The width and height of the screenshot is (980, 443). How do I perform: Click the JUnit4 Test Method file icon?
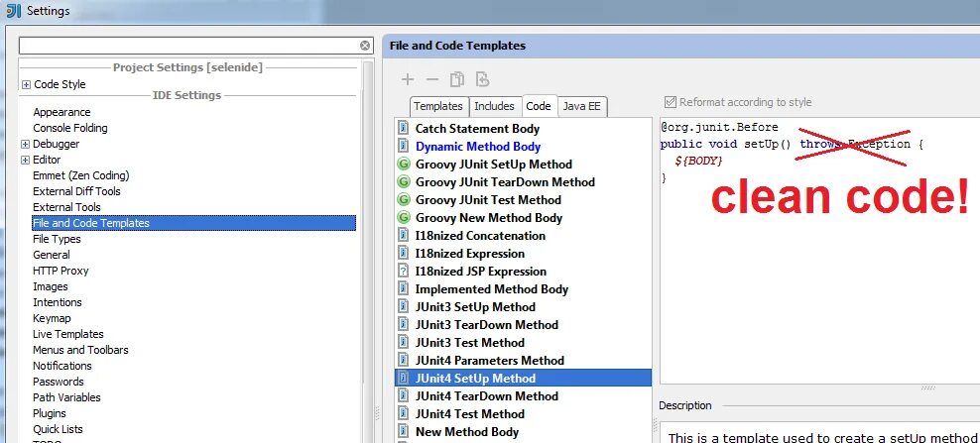pos(403,413)
